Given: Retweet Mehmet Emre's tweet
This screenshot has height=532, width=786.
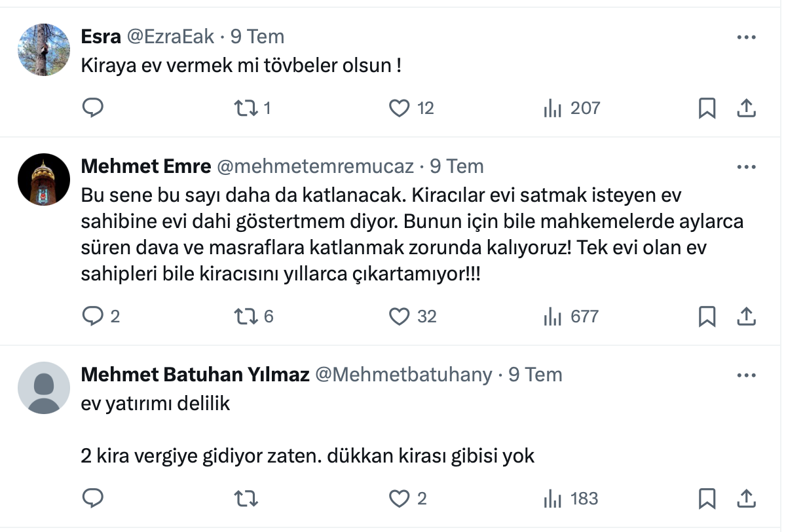Looking at the screenshot, I should pos(246,316).
